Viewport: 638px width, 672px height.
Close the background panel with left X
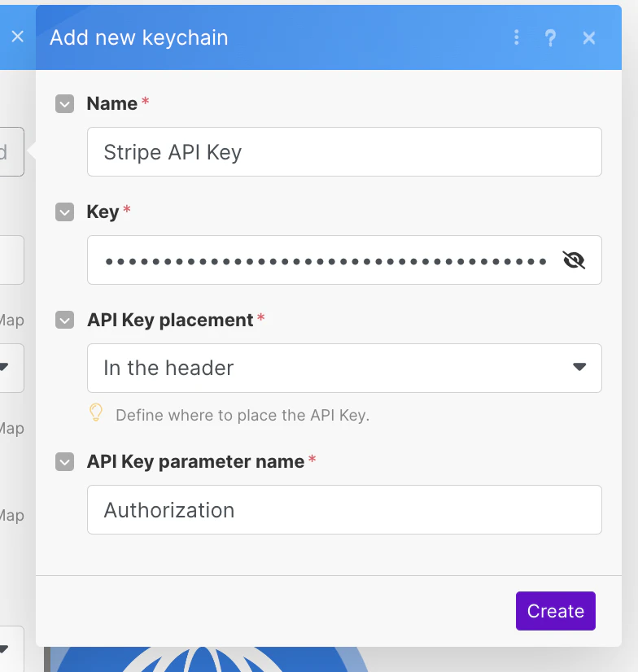18,37
